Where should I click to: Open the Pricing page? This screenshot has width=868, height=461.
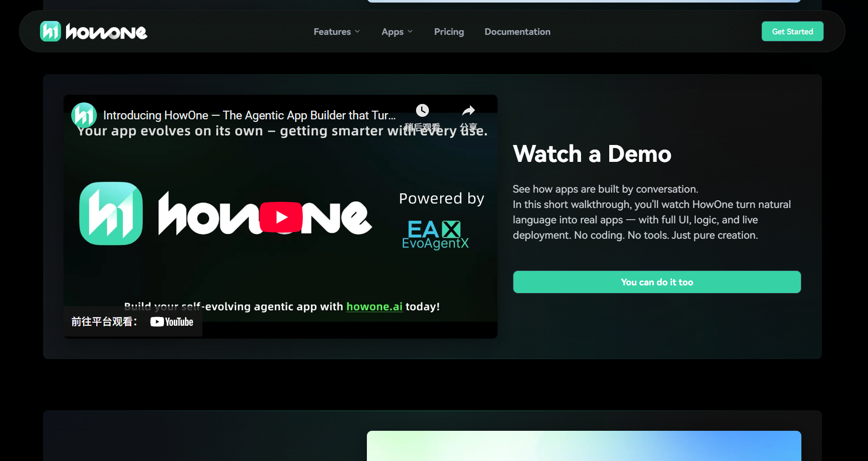449,32
